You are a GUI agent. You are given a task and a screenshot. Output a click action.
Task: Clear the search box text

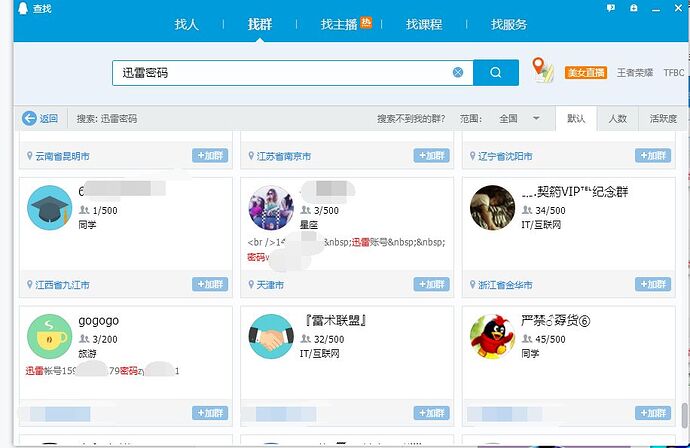click(x=458, y=73)
